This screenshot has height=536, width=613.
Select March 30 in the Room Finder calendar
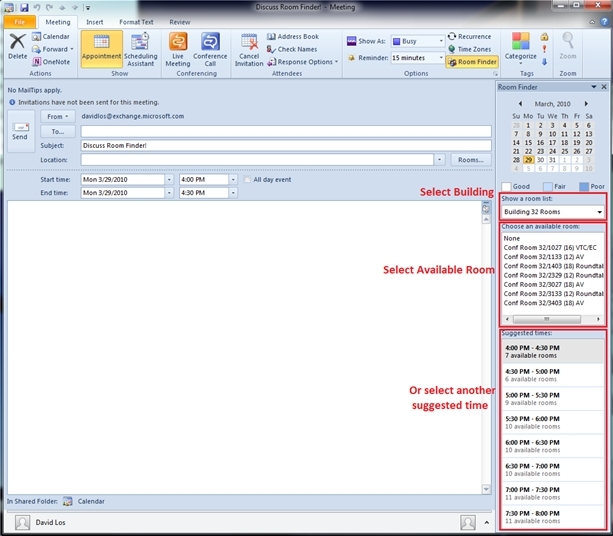[540, 160]
